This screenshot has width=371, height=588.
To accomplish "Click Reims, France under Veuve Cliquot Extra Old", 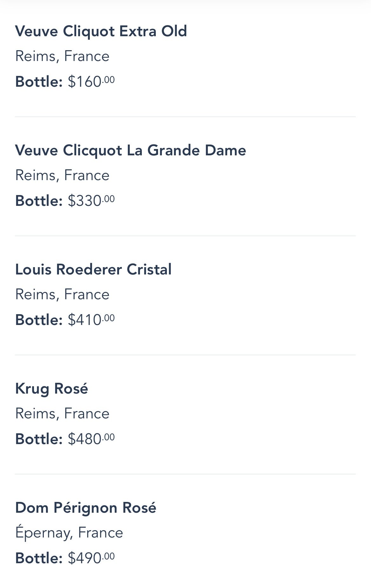I will (x=62, y=56).
